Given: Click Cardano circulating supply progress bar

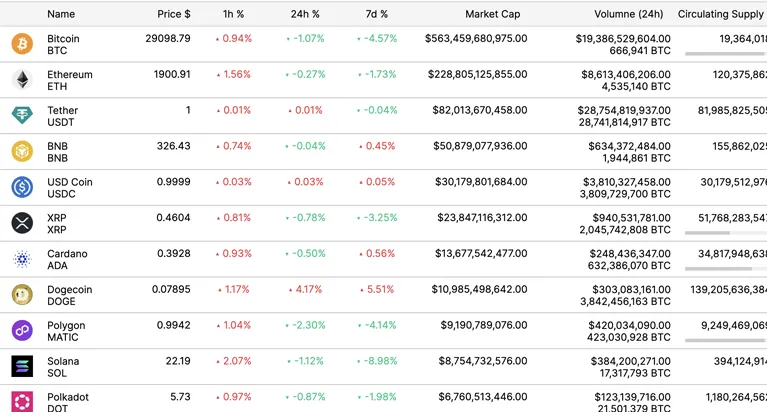Looking at the screenshot, I should [726, 269].
